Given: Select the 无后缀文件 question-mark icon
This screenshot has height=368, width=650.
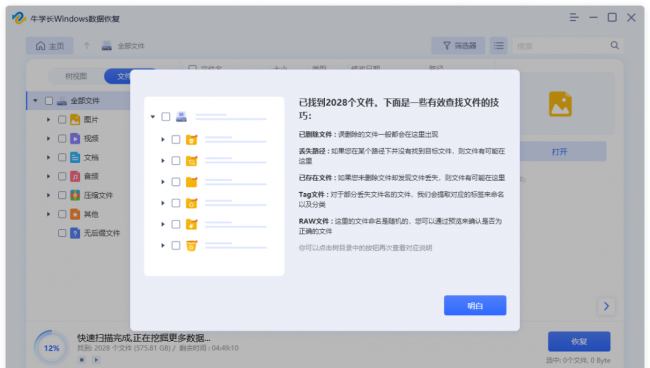Looking at the screenshot, I should click(x=75, y=233).
